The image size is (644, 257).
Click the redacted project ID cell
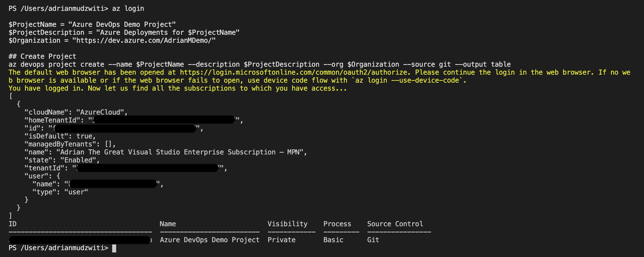[x=80, y=240]
